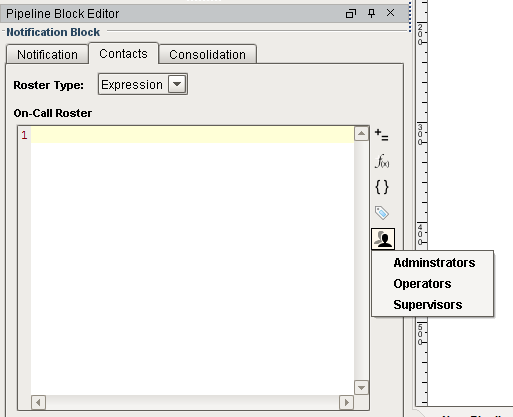Screen dimensions: 513x417
Task: Close the Pipeline Block Editor panel
Action: coord(390,13)
